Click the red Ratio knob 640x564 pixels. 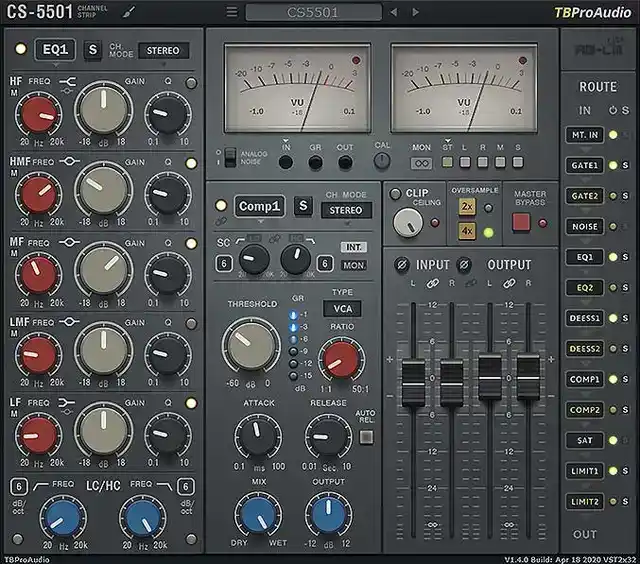pos(341,359)
